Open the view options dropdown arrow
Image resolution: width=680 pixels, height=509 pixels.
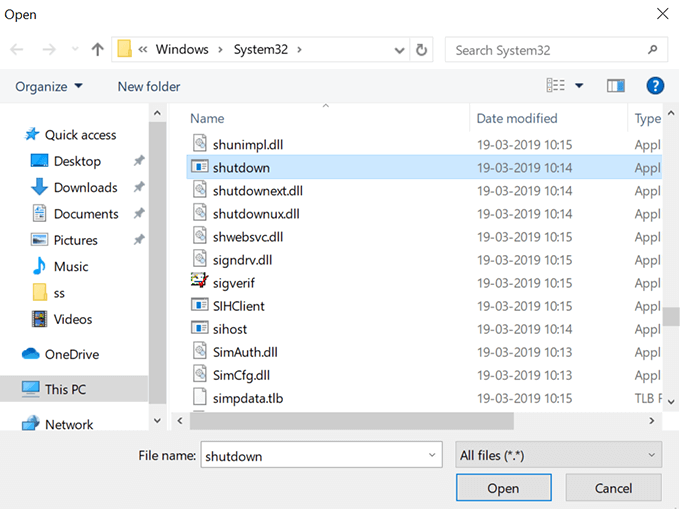579,86
